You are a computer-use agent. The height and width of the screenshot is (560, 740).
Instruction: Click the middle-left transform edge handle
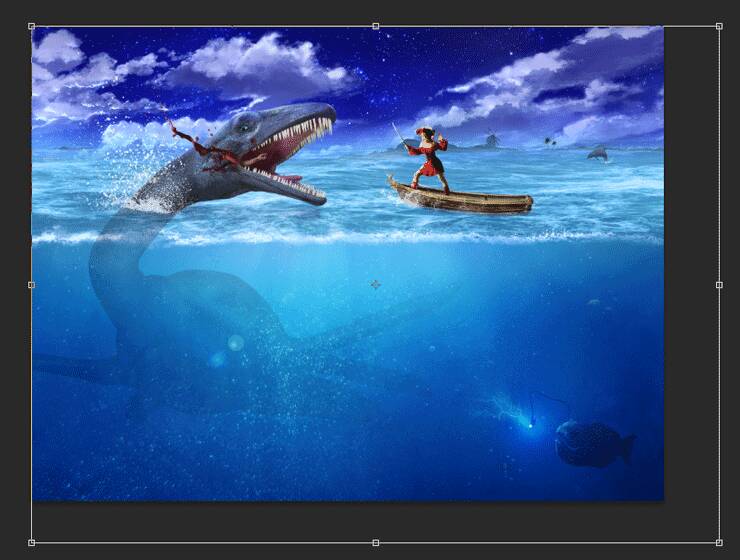(32, 285)
